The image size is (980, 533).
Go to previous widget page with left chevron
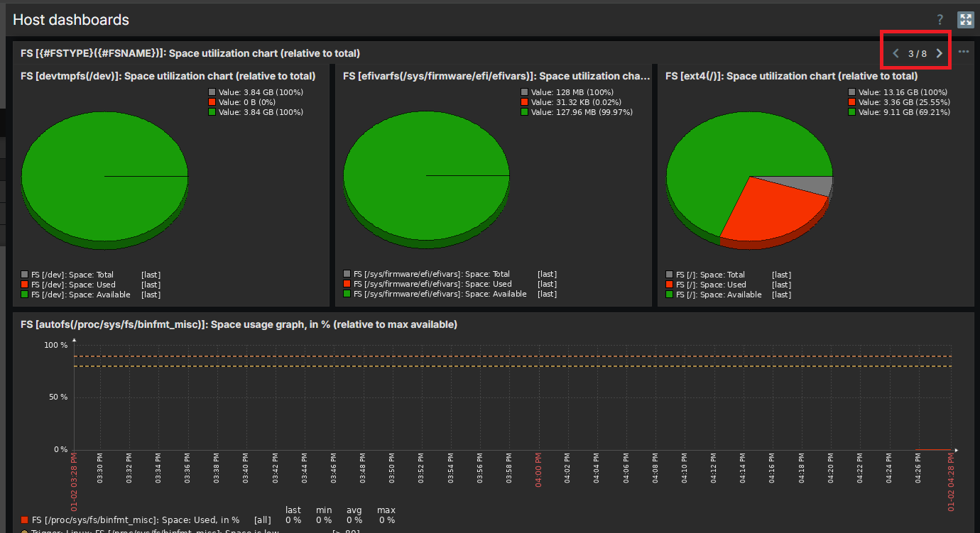pos(895,53)
